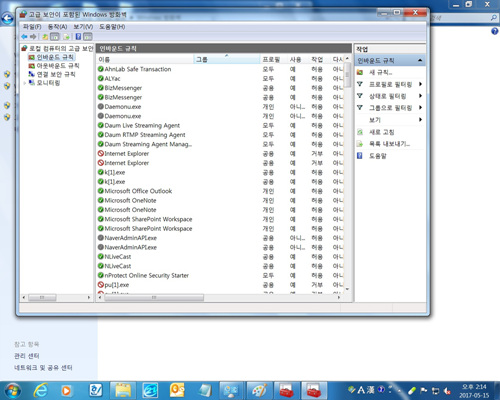Click the Forward arrow in the firewall toolbar
The width and height of the screenshot is (500, 400).
(x=33, y=37)
